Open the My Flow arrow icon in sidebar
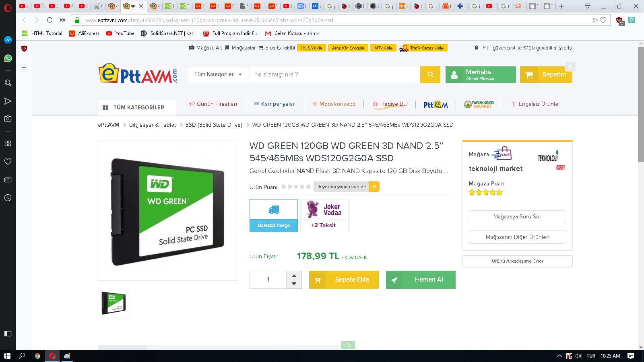This screenshot has height=362, width=644. (x=8, y=101)
